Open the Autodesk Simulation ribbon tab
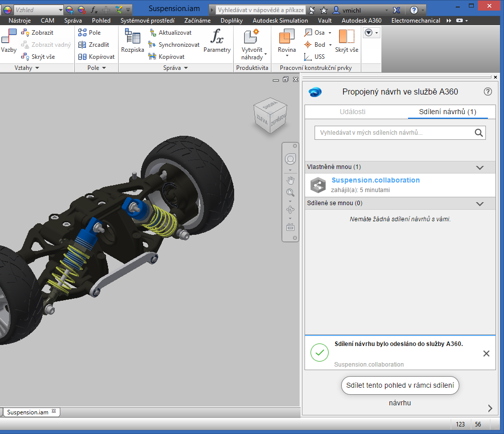Screen dimensions: 504x434 coord(280,21)
